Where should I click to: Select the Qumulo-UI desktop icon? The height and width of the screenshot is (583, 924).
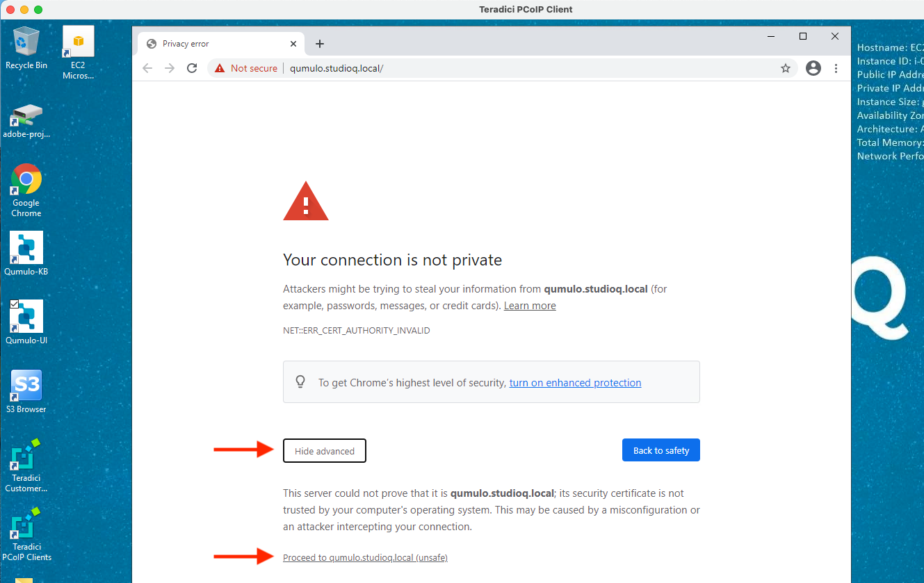point(26,322)
